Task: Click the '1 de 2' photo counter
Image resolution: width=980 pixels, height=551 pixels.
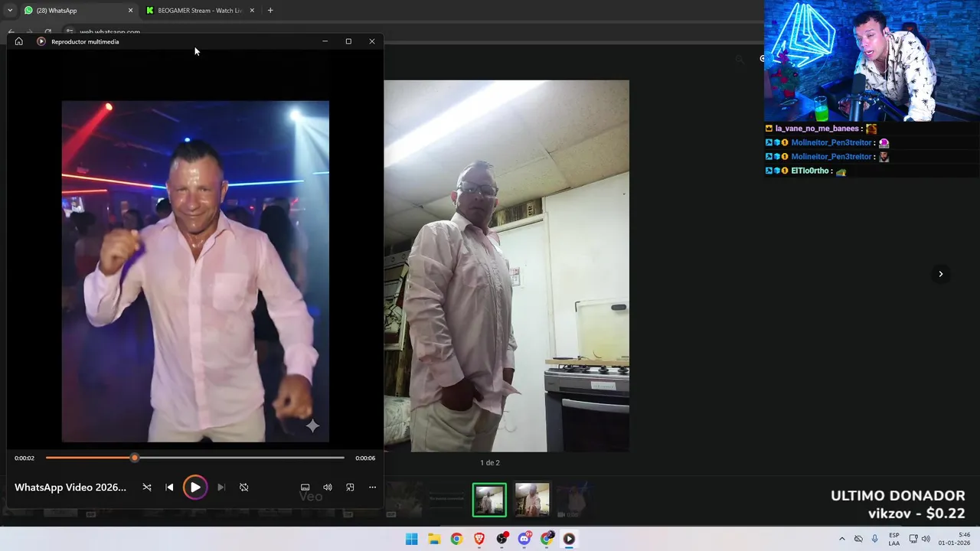Action: (490, 463)
